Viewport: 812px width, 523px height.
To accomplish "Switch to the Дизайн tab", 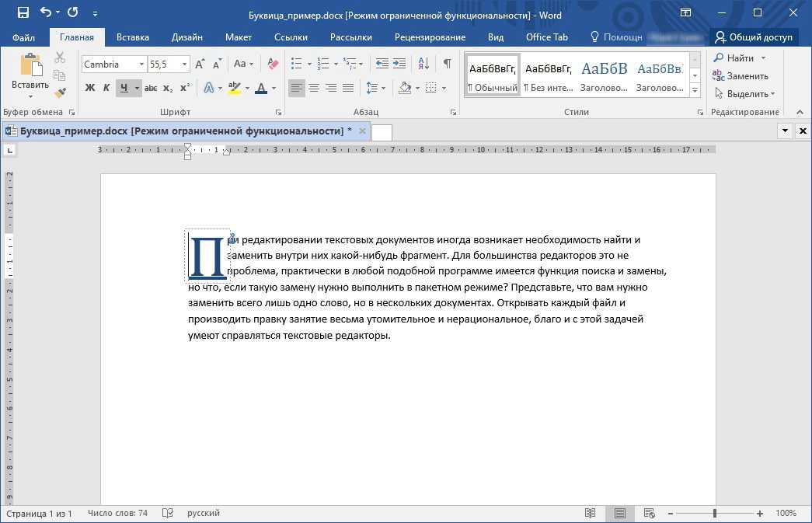I will tap(187, 37).
